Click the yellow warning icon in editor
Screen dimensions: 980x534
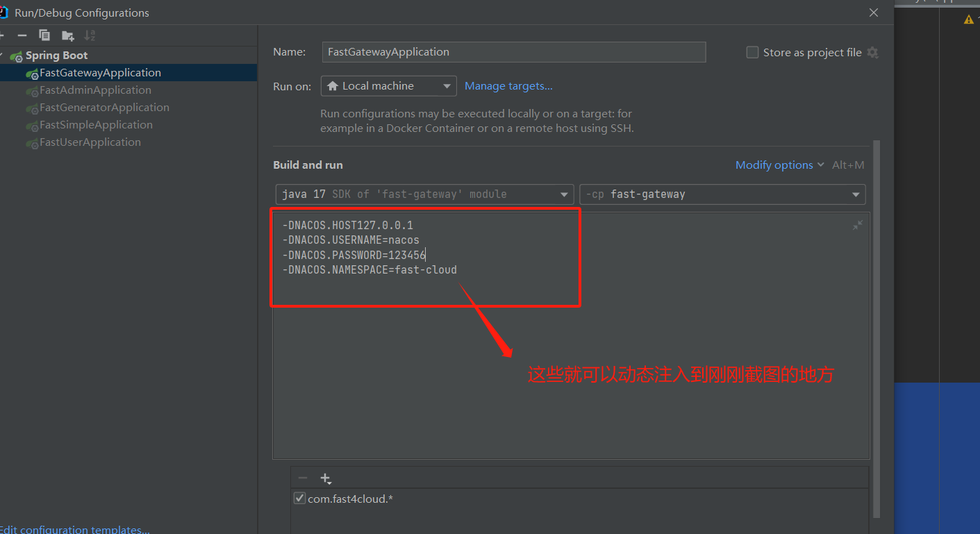(x=968, y=19)
